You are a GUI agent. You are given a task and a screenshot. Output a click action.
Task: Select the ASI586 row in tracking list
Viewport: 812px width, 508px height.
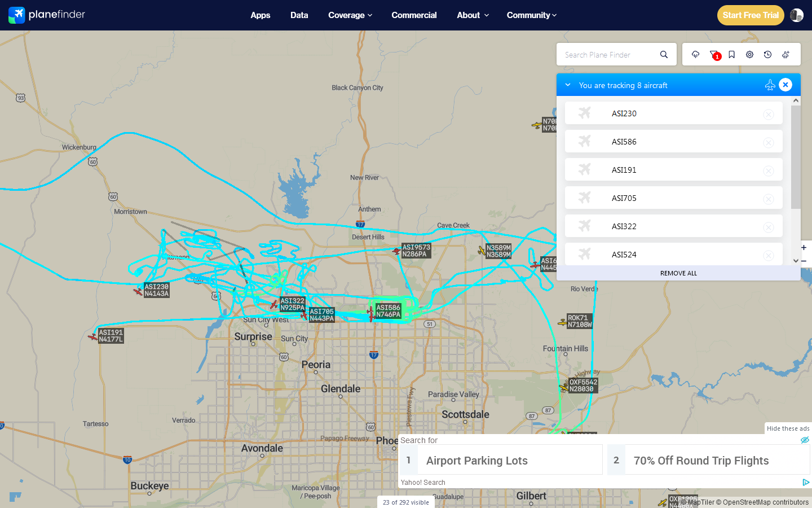pyautogui.click(x=674, y=141)
